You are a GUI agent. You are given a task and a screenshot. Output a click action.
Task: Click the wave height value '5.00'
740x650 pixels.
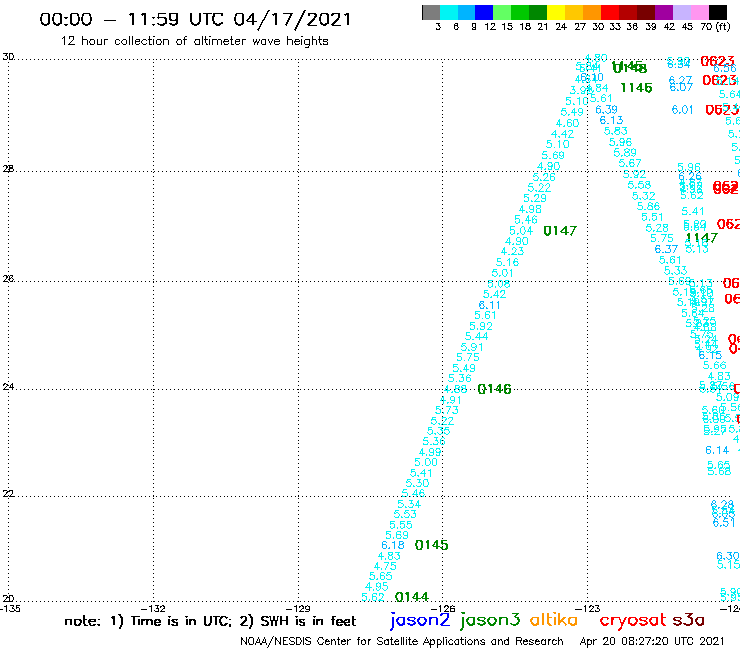(x=426, y=462)
